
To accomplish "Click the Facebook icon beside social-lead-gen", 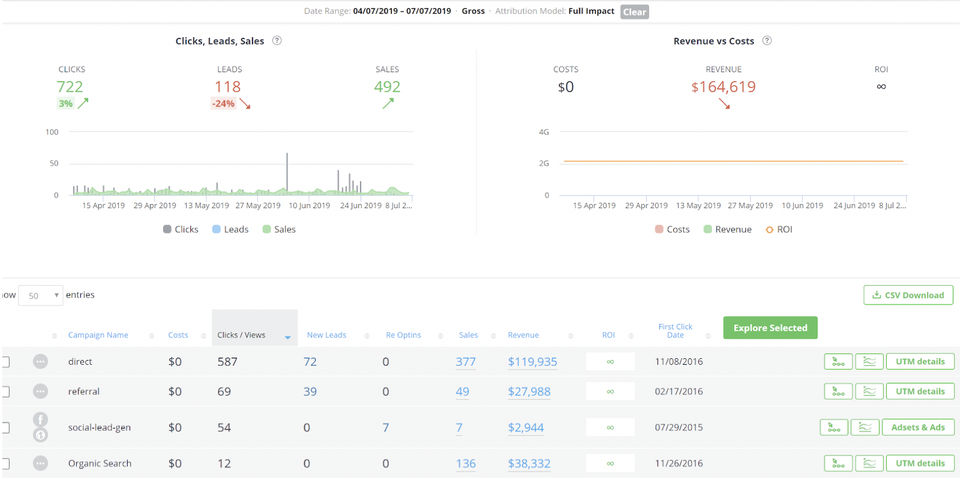I will coord(40,420).
